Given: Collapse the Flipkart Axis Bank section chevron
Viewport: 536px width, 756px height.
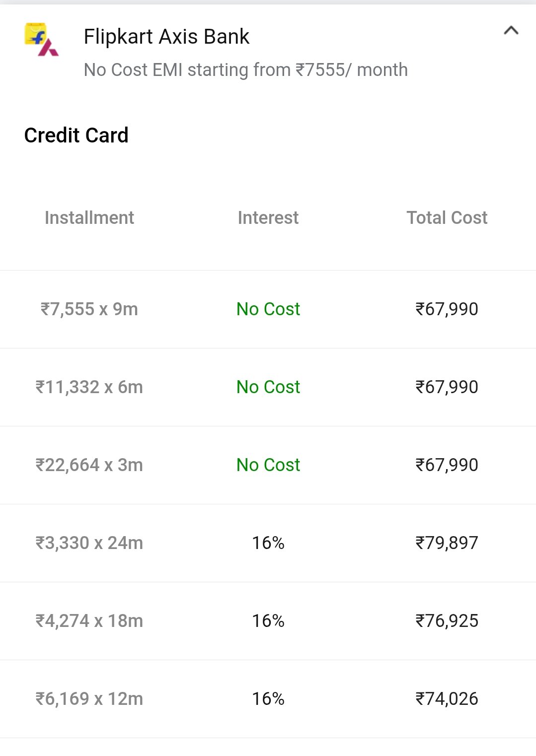Looking at the screenshot, I should pos(511,31).
